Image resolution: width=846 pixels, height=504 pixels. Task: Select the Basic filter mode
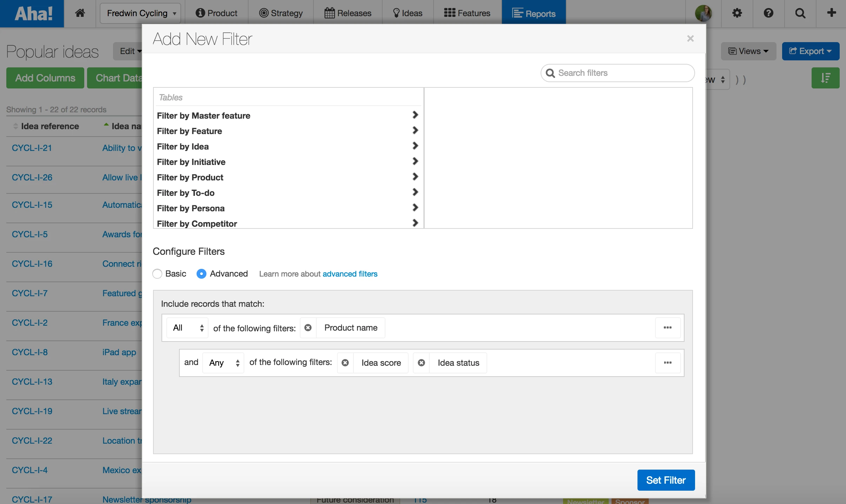point(157,274)
